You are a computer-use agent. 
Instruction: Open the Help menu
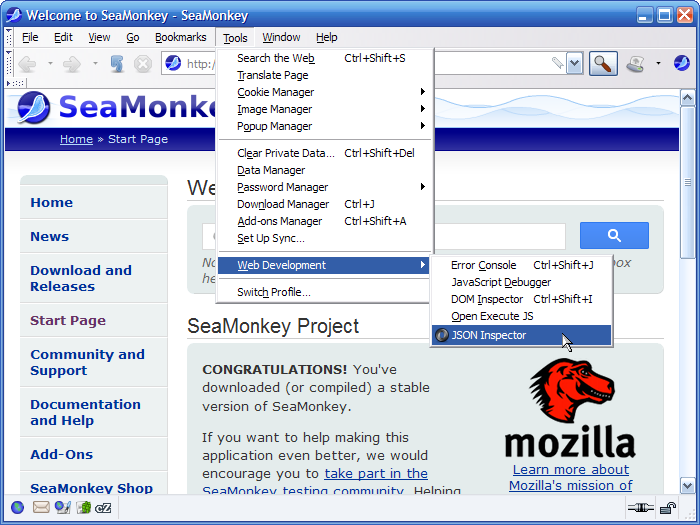[326, 38]
